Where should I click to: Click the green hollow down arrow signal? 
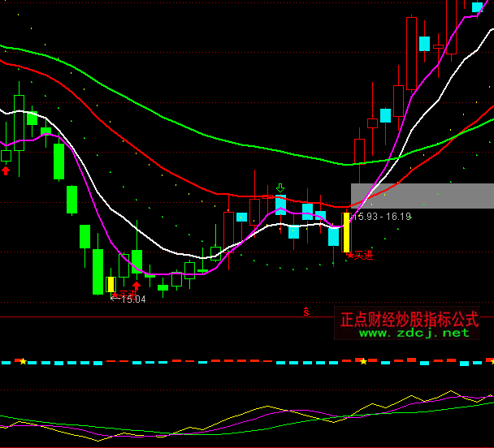click(x=280, y=187)
